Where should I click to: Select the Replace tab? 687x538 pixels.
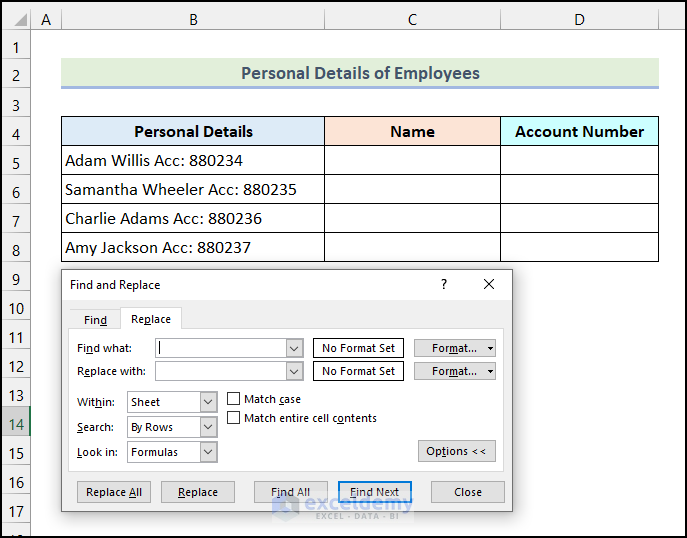tap(151, 320)
